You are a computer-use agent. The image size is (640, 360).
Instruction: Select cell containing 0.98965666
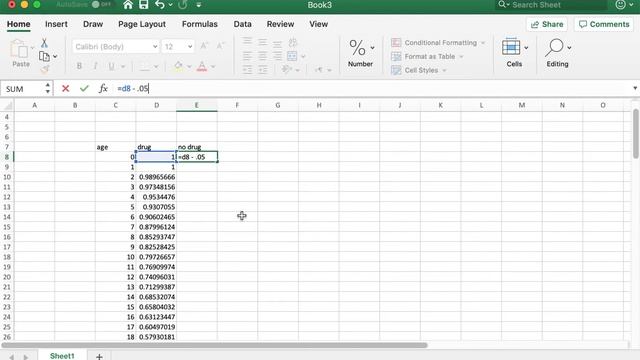click(x=156, y=177)
